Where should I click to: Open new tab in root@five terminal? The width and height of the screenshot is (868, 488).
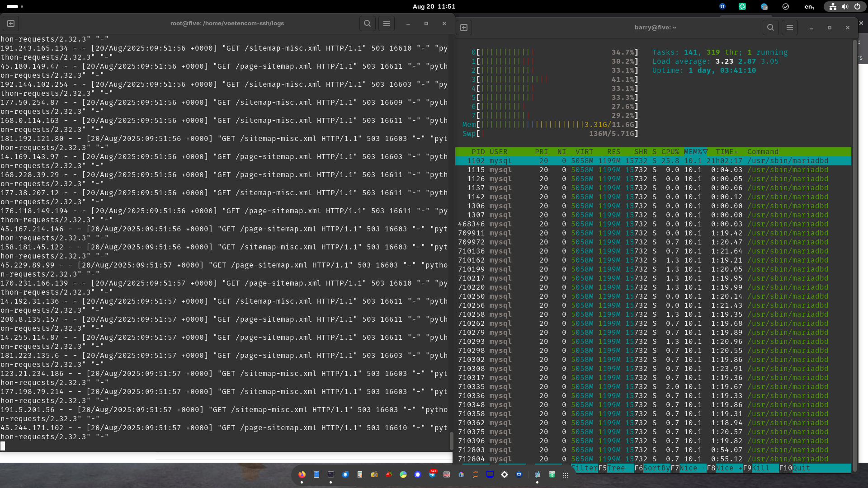click(x=11, y=23)
